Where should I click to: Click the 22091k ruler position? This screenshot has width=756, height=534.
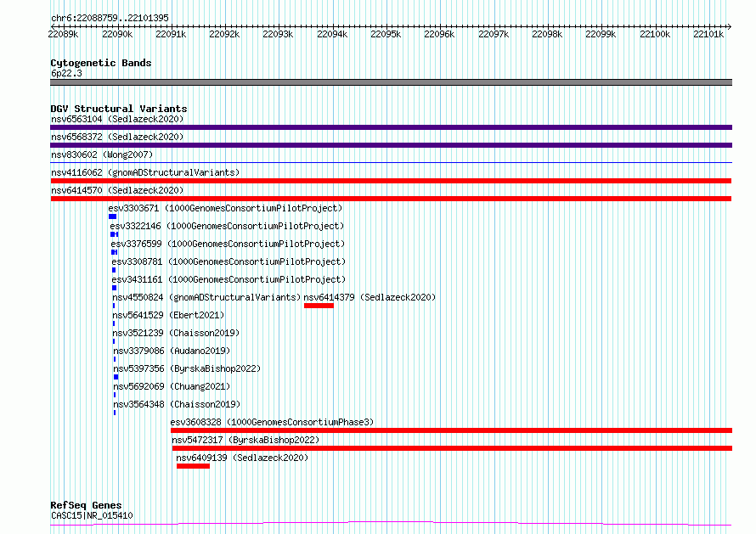coord(171,34)
